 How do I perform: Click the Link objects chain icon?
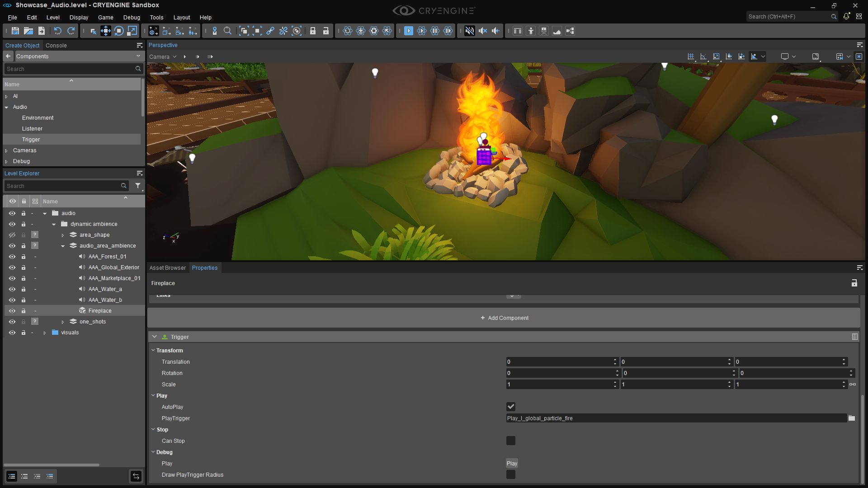pyautogui.click(x=270, y=31)
